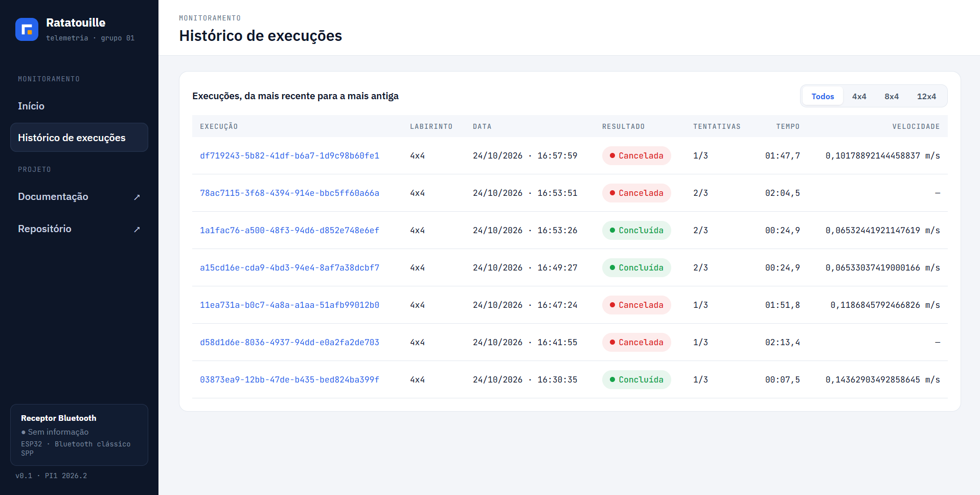The width and height of the screenshot is (980, 495).
Task: Click the time value 02:13,4
Action: click(x=782, y=342)
